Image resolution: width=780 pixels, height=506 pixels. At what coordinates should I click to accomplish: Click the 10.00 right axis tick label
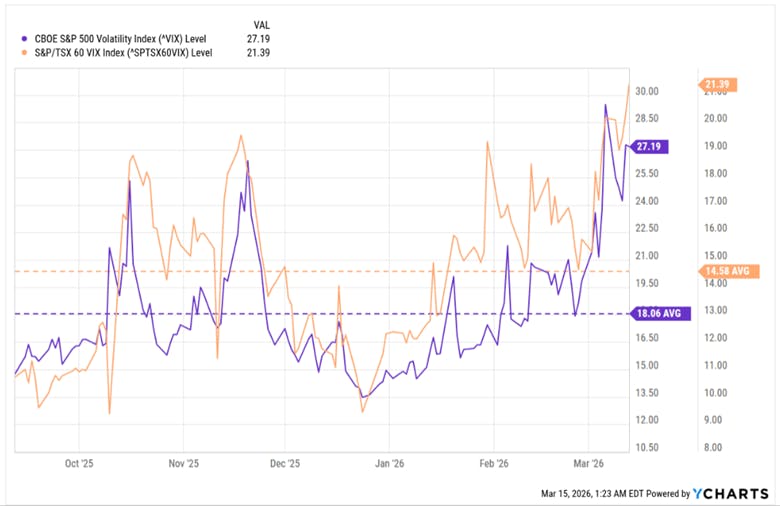(x=715, y=393)
